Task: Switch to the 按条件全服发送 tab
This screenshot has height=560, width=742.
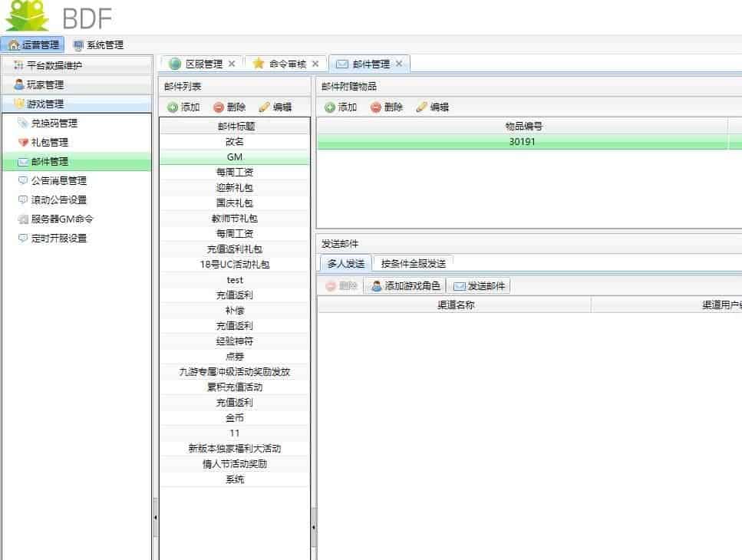Action: pos(413,263)
